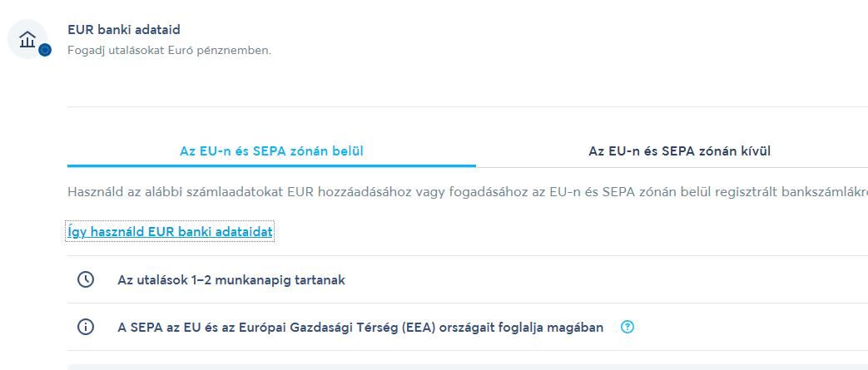This screenshot has width=868, height=370.
Task: Open the question mark help tooltip
Action: [627, 327]
